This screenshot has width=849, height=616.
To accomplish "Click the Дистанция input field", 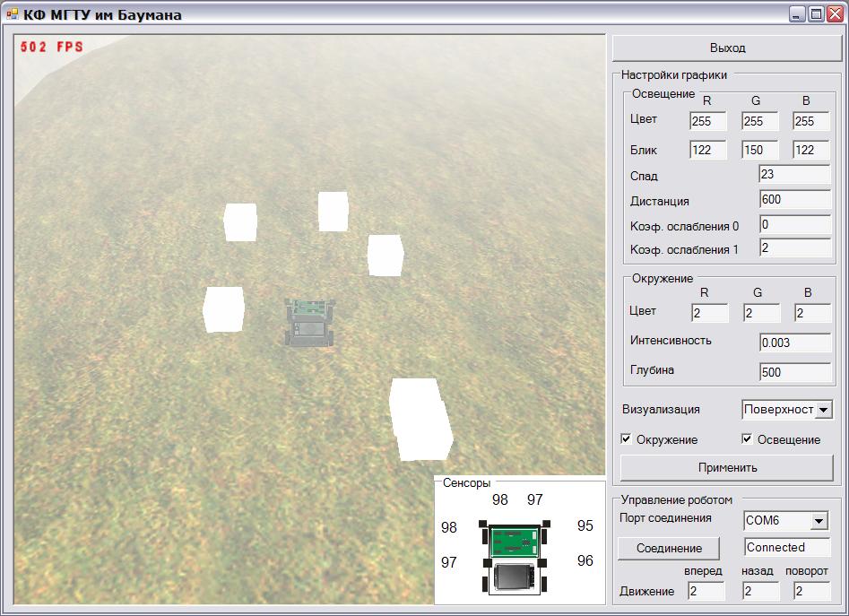I will (x=794, y=200).
